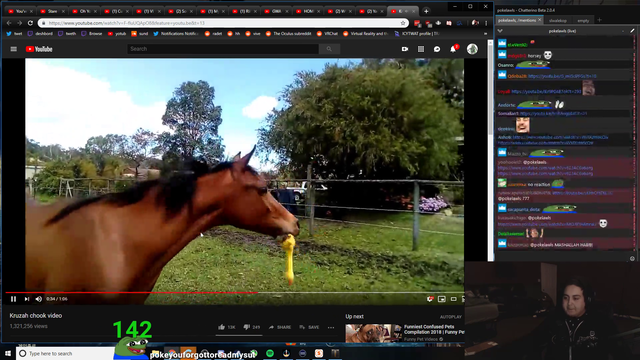
Task: Open 'Funniest Confused Pets Compilation' title
Action: click(x=434, y=329)
